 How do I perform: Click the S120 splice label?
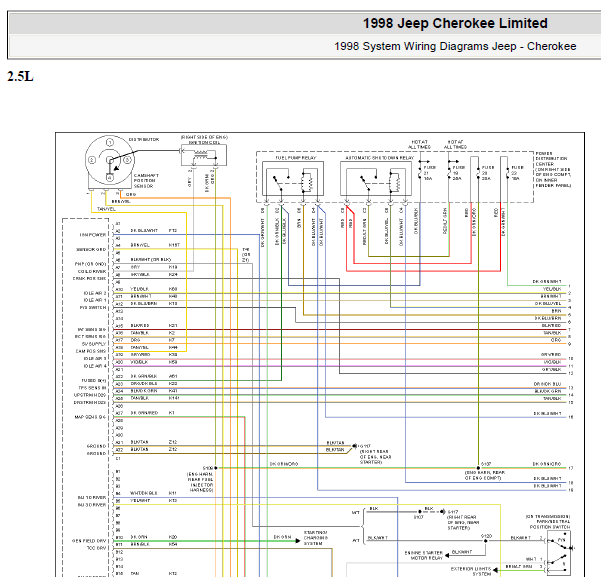[486, 536]
